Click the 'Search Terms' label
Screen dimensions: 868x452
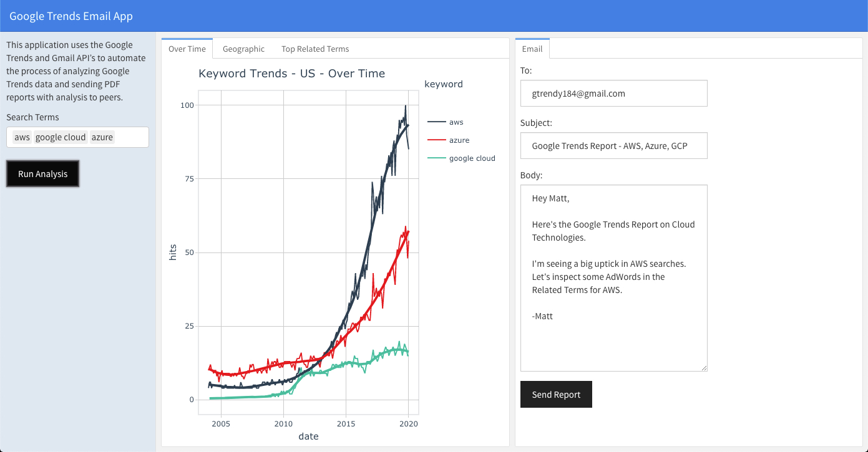32,117
